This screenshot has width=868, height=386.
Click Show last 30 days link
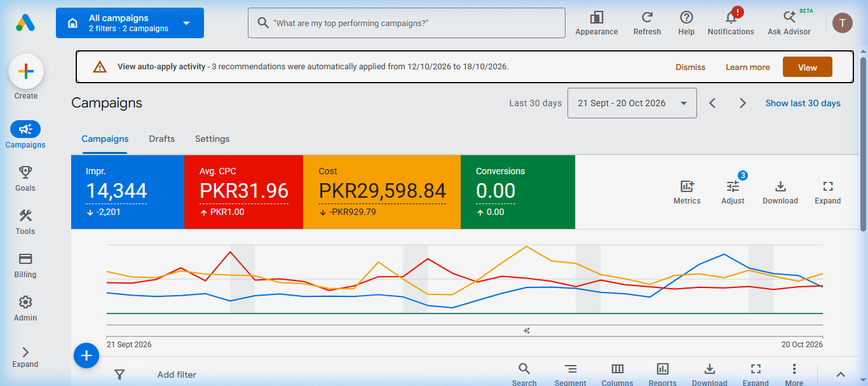coord(803,103)
